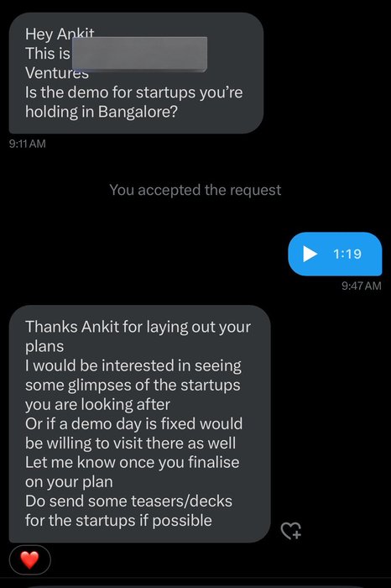Tap the grey redacted name block
Screen dimensions: 391x588
tap(139, 54)
